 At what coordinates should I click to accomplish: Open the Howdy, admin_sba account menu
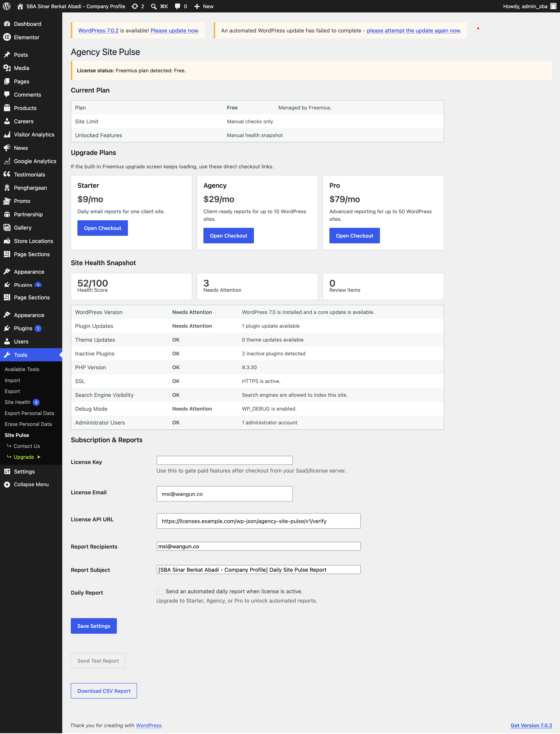click(x=529, y=6)
